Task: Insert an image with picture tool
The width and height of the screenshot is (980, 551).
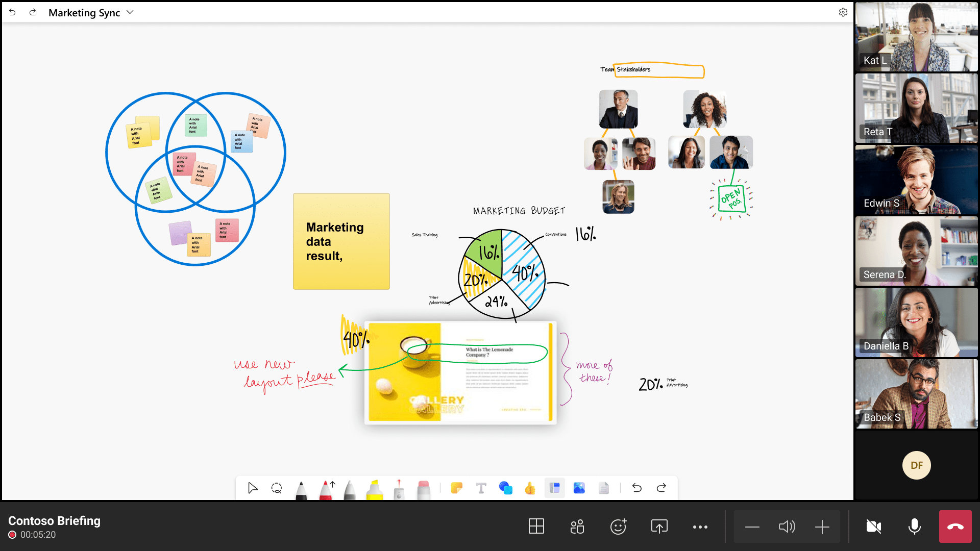Action: [x=579, y=488]
